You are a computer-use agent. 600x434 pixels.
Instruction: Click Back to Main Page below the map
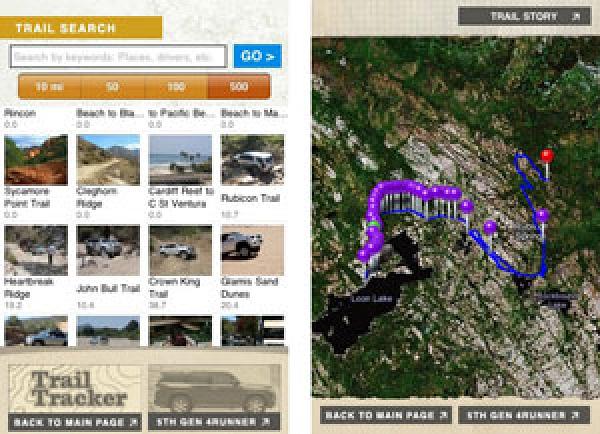click(386, 415)
